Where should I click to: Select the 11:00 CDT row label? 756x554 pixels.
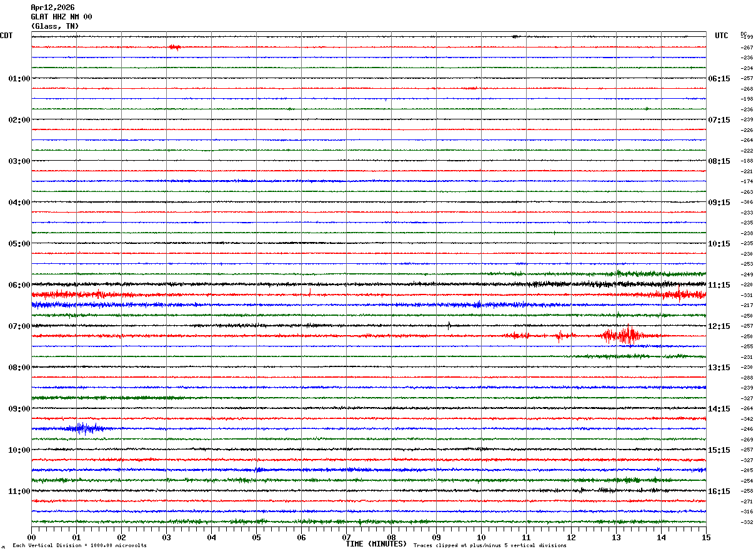tap(19, 491)
